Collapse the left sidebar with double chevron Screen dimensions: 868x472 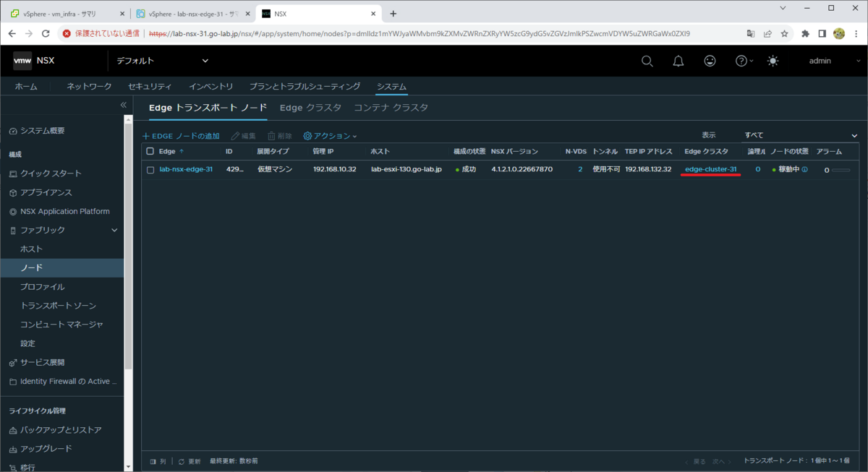[123, 106]
